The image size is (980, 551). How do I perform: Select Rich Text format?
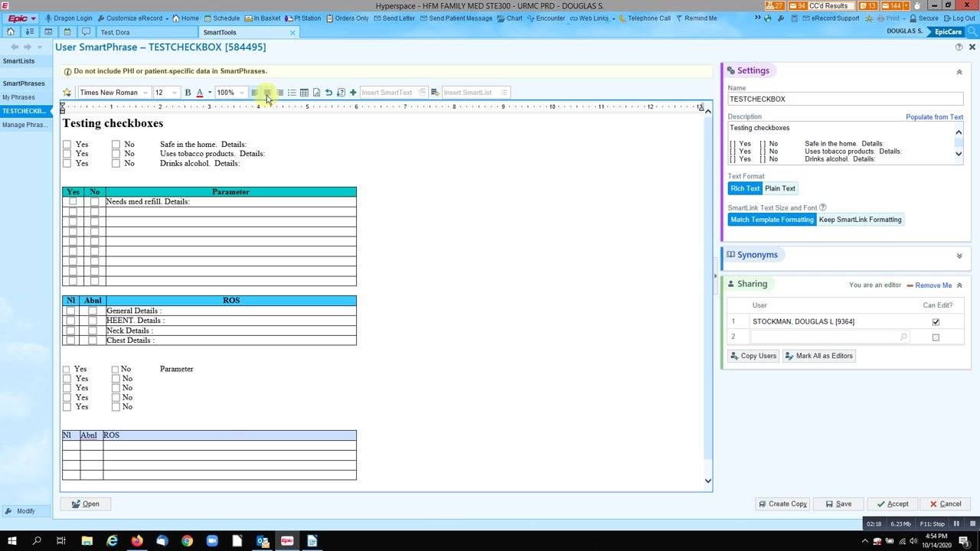pos(745,188)
